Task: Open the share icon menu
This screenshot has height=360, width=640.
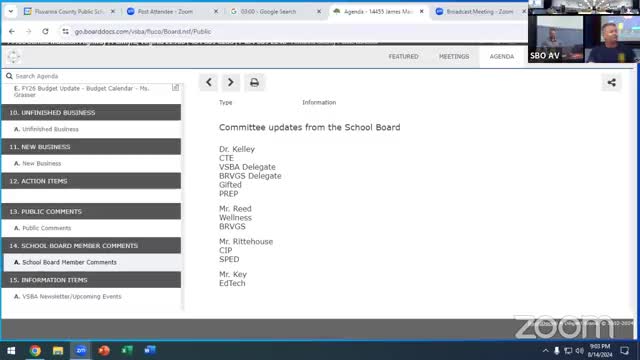Action: 611,82
